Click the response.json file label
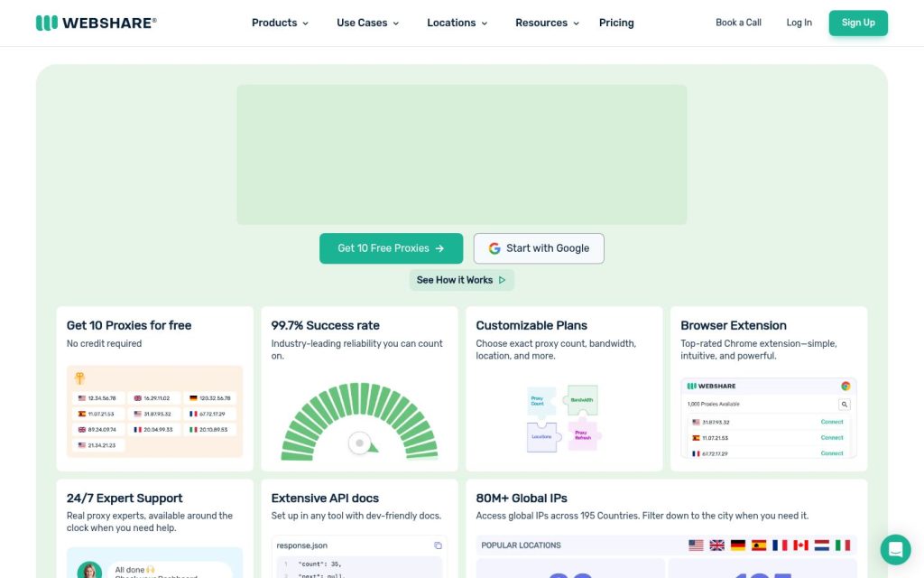The width and height of the screenshot is (924, 578). (x=301, y=545)
